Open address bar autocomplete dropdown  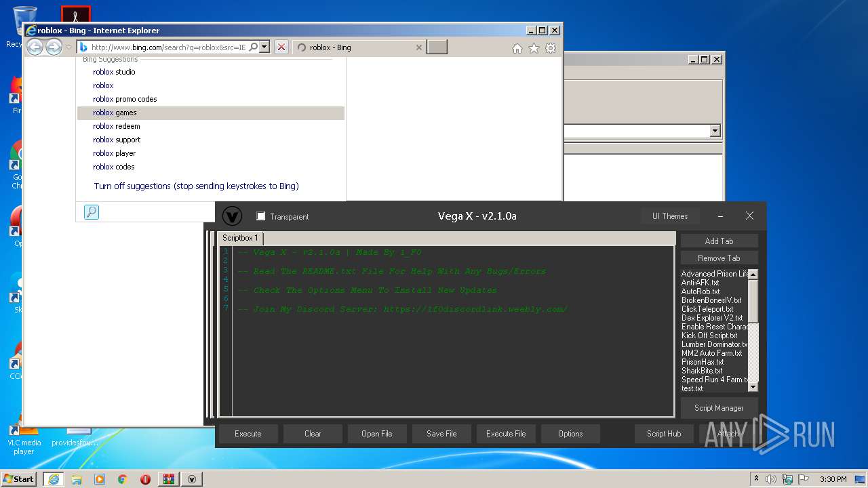264,47
